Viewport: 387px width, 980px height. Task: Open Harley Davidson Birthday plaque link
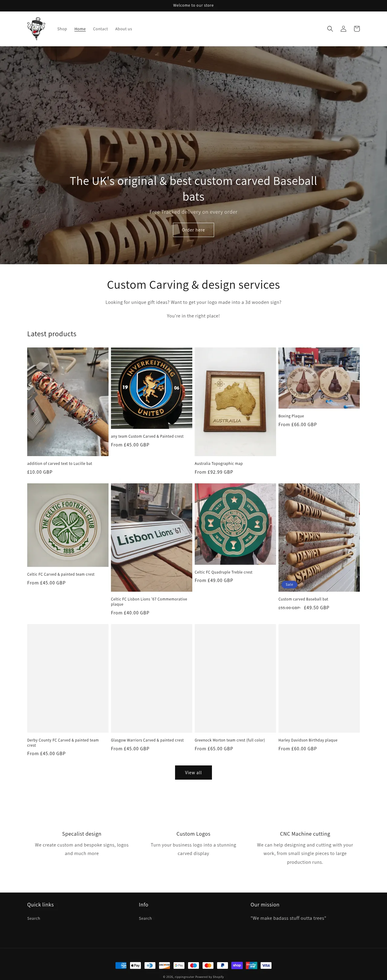[x=308, y=740]
